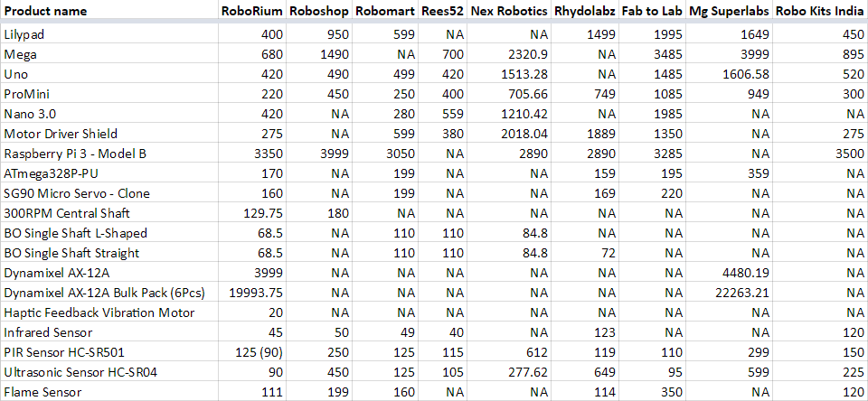Click the Ultrasonic Sensor HC-SR04 cell

coord(108,373)
